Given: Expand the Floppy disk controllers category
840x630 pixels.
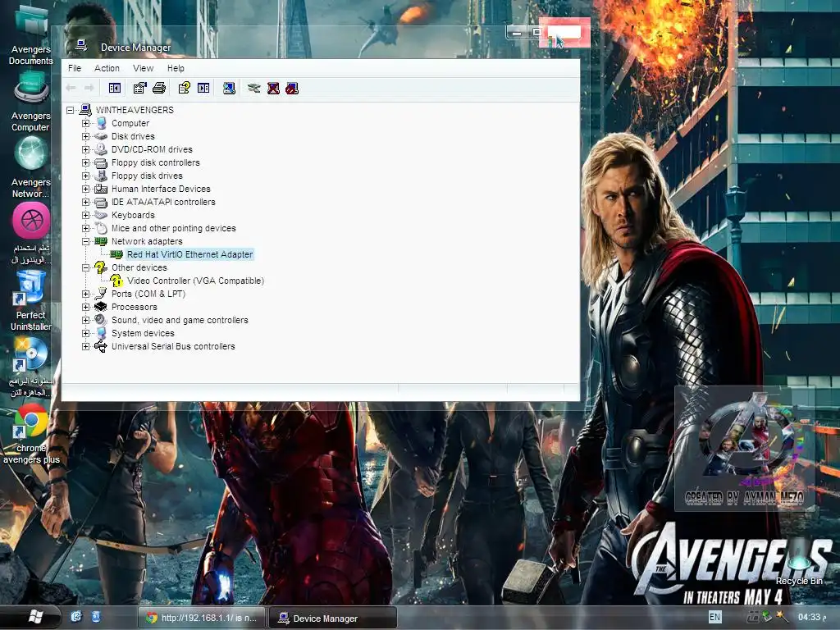Looking at the screenshot, I should tap(85, 163).
